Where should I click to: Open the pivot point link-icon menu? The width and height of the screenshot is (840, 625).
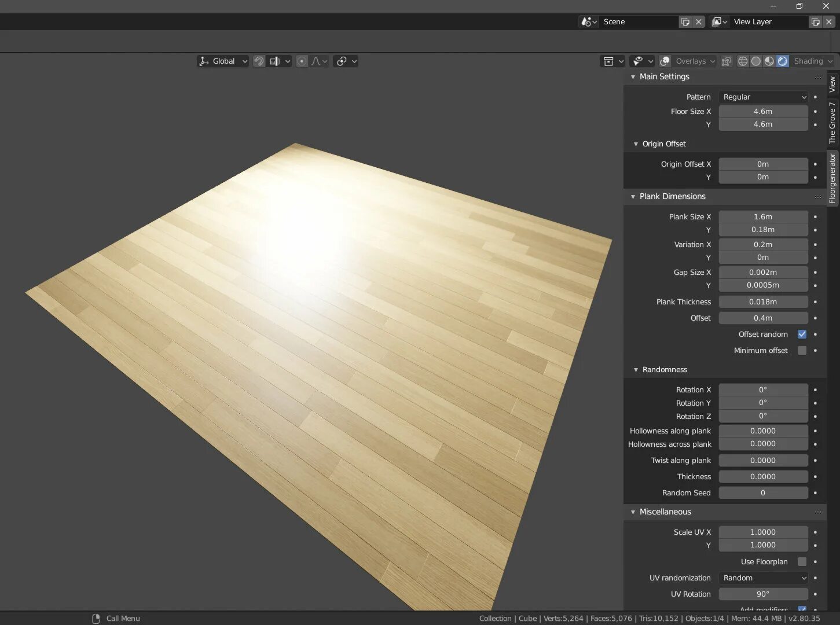pos(346,61)
